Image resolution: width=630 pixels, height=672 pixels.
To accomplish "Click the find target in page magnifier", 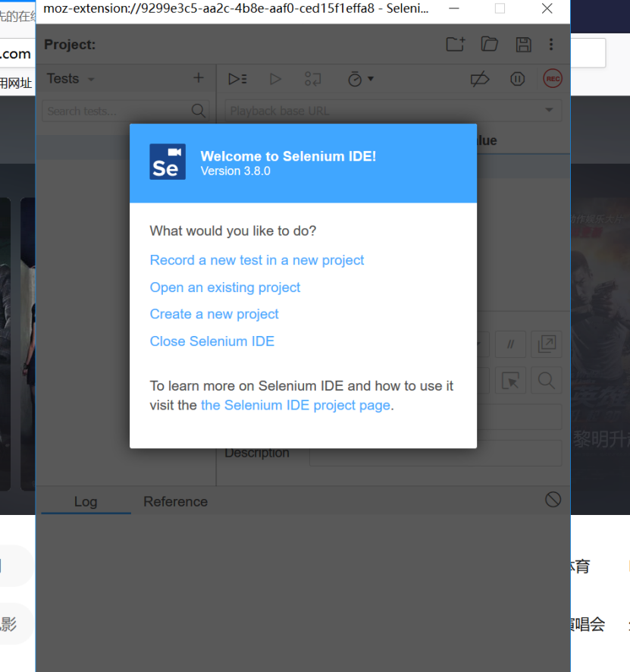I will (547, 380).
